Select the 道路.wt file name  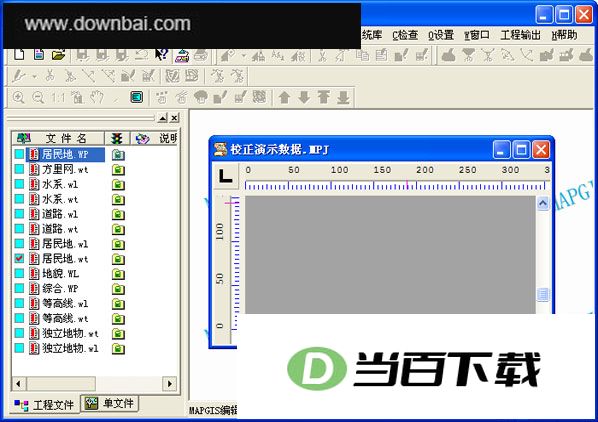pos(60,229)
